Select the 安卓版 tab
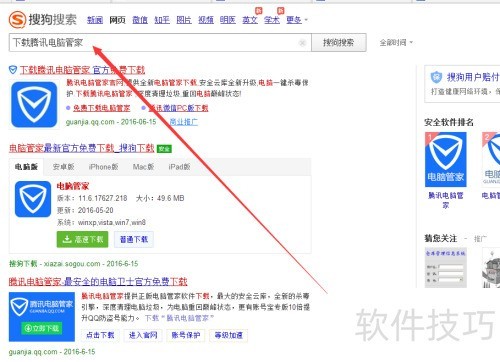Viewport: 500px width, 362px height. click(63, 167)
